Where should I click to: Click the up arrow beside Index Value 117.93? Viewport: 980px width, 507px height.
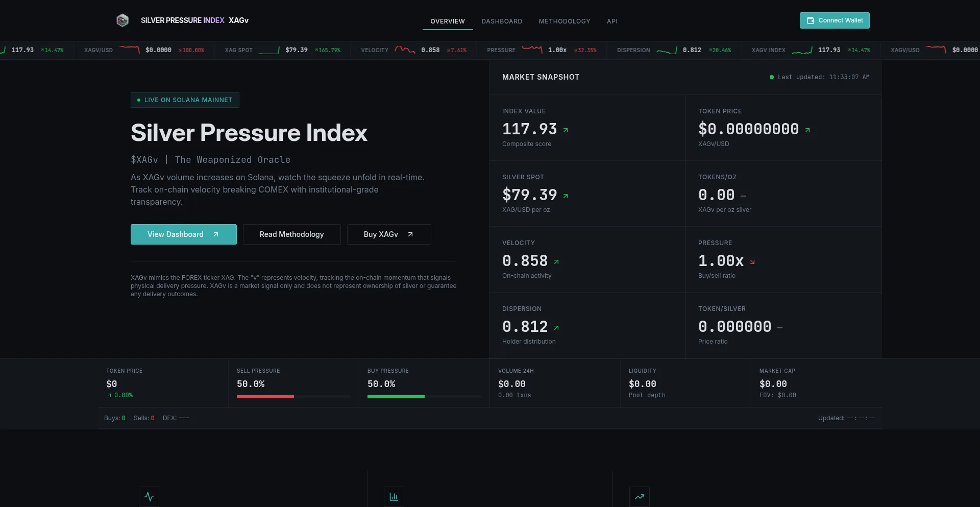[566, 130]
